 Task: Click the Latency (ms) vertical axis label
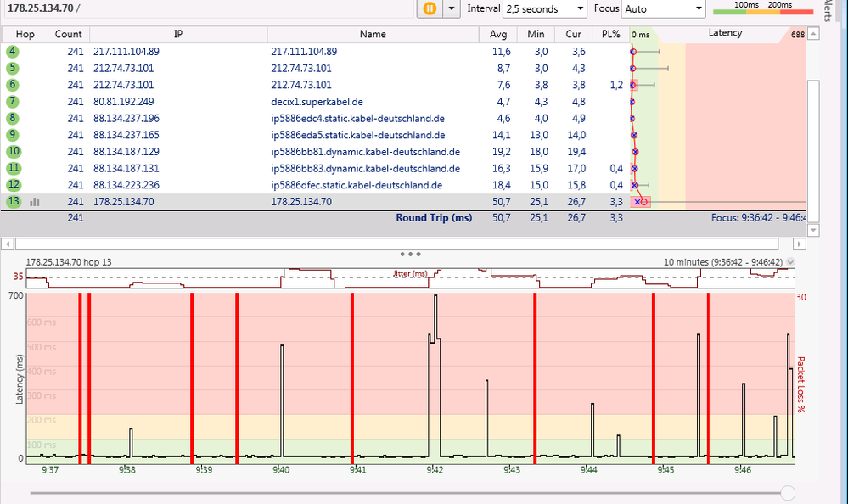click(20, 379)
